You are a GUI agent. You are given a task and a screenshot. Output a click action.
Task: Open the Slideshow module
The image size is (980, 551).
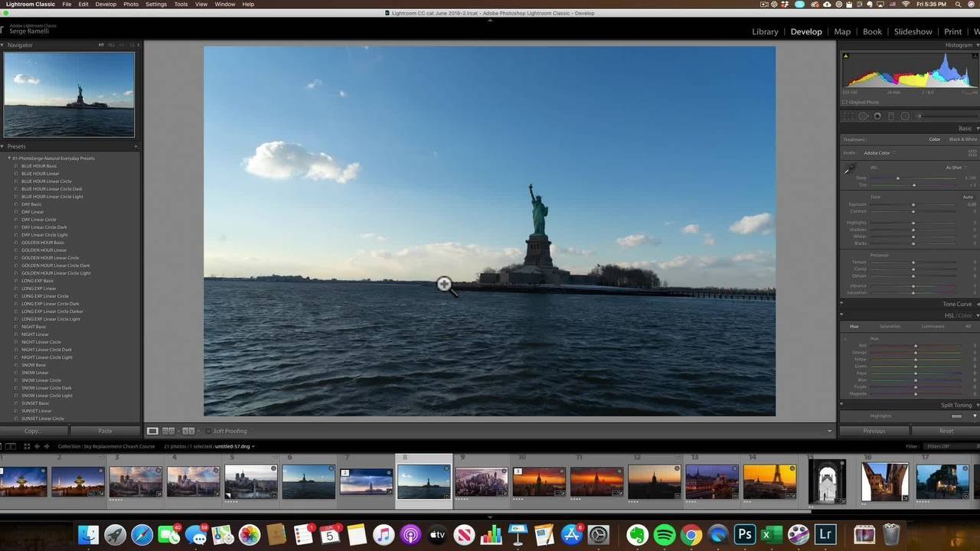pyautogui.click(x=913, y=31)
